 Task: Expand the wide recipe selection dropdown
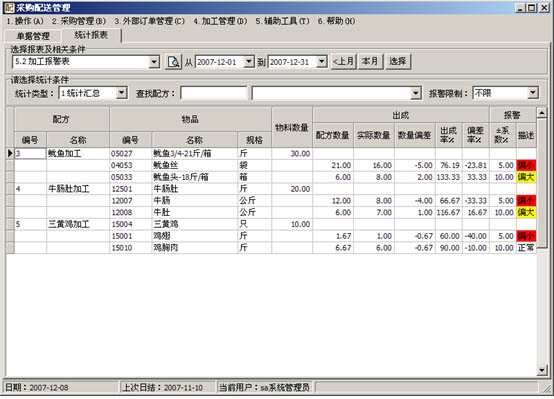click(x=416, y=94)
